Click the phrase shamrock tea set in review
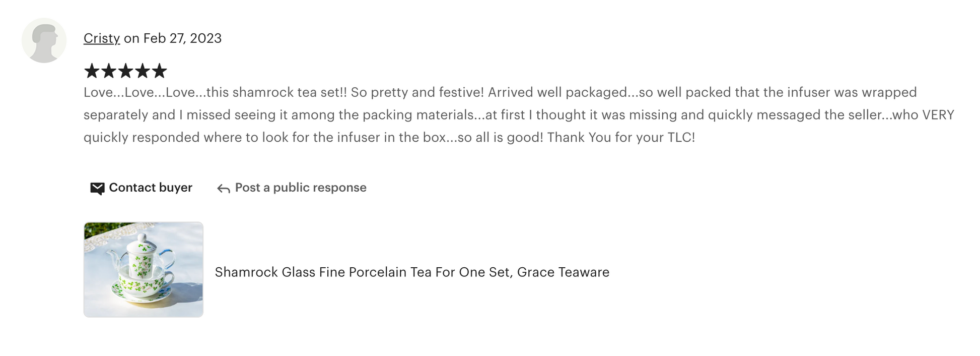 pos(282,92)
